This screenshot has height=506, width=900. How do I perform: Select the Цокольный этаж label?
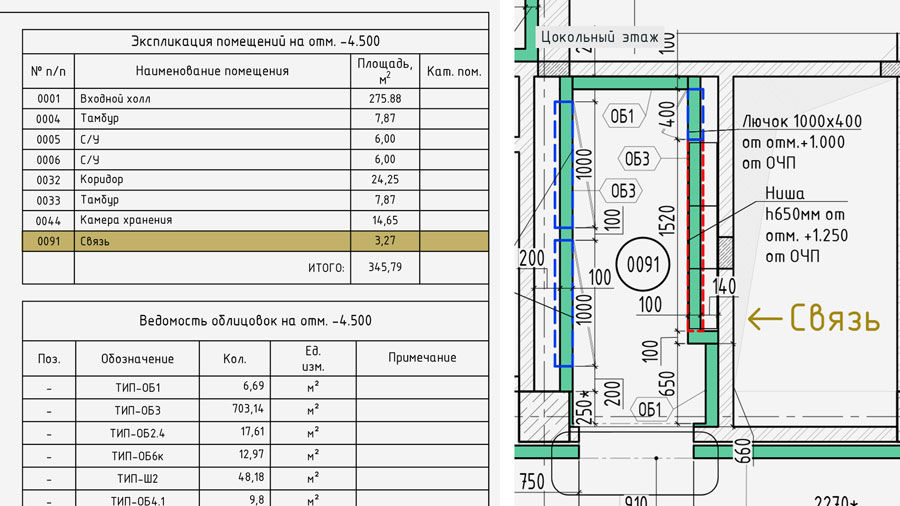pyautogui.click(x=599, y=37)
